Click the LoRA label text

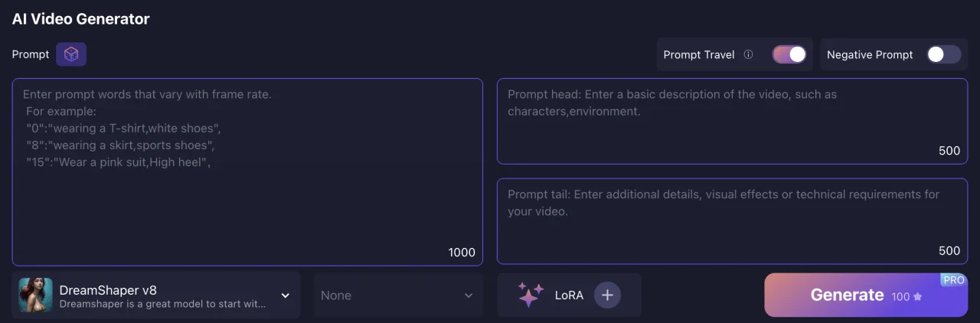tap(569, 295)
